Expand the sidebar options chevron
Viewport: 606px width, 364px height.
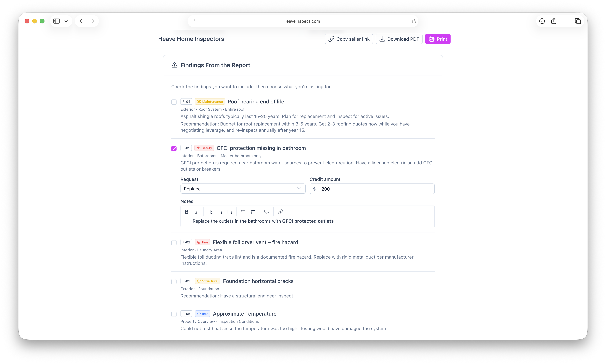pos(66,21)
